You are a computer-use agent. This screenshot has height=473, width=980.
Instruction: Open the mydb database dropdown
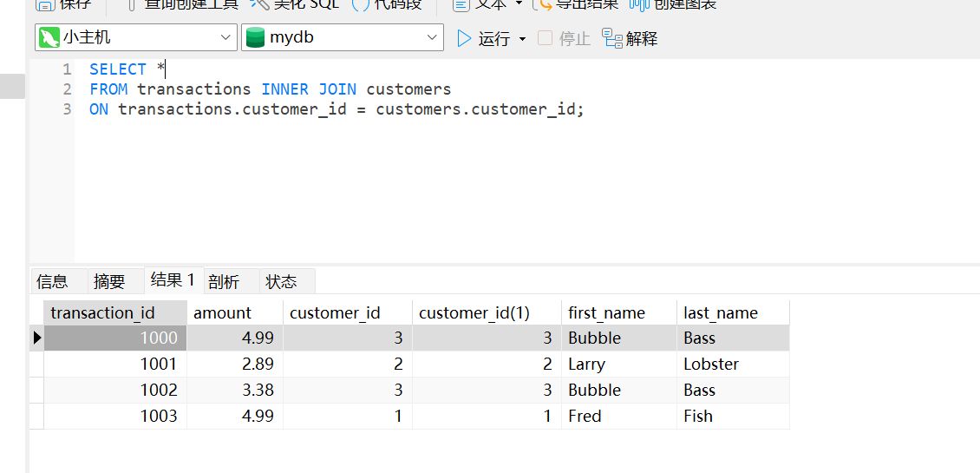pyautogui.click(x=433, y=37)
